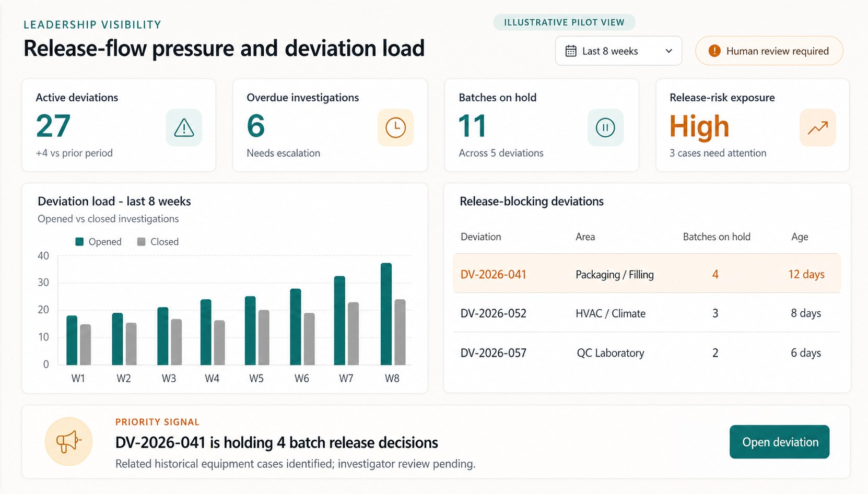Open the DV-2026-057 deviation row

tap(647, 352)
